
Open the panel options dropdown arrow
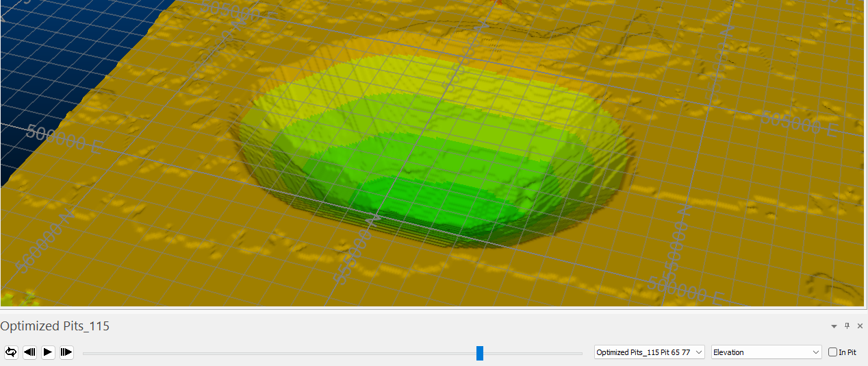pyautogui.click(x=834, y=326)
